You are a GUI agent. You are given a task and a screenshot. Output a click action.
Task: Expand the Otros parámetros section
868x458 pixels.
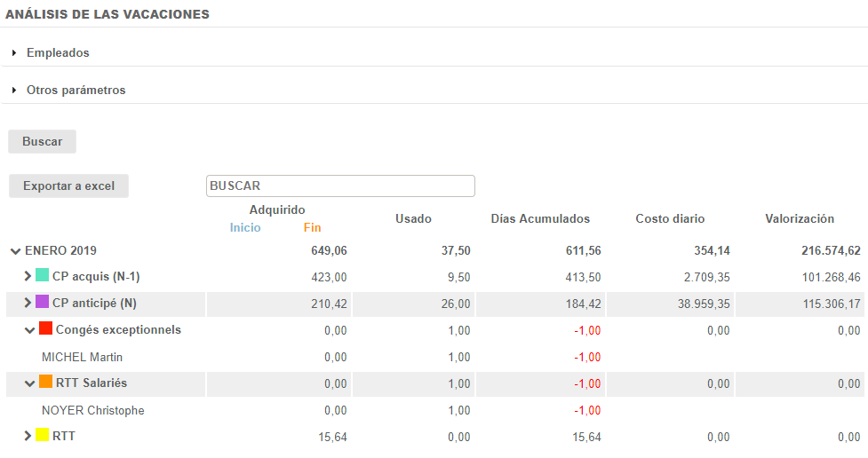(x=75, y=90)
